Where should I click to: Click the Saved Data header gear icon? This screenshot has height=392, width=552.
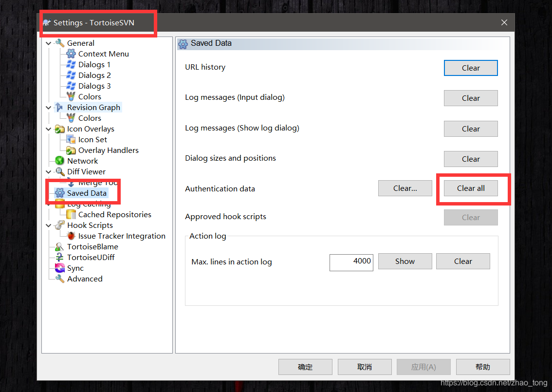click(182, 43)
